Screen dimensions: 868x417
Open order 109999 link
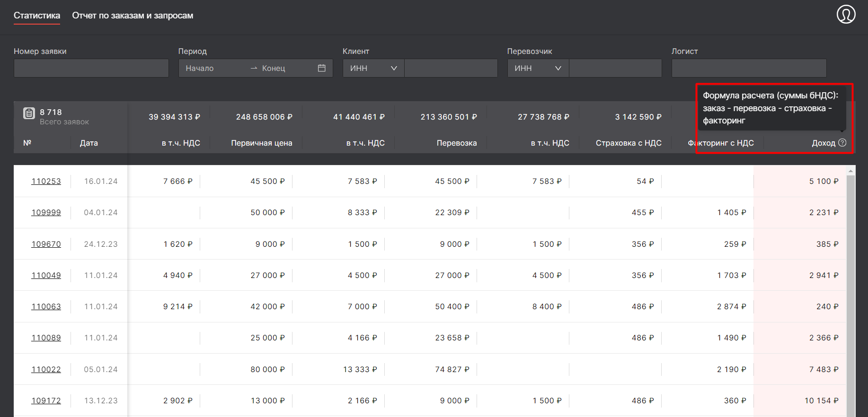tap(46, 212)
